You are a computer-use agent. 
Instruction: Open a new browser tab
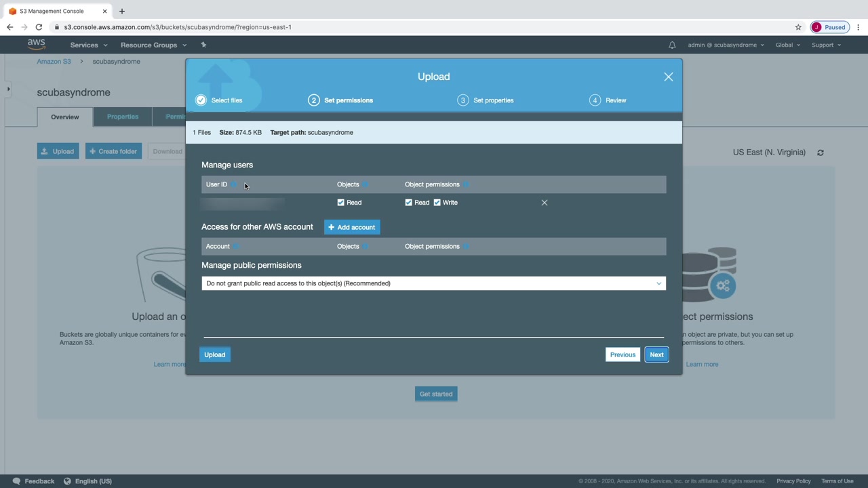click(x=121, y=11)
